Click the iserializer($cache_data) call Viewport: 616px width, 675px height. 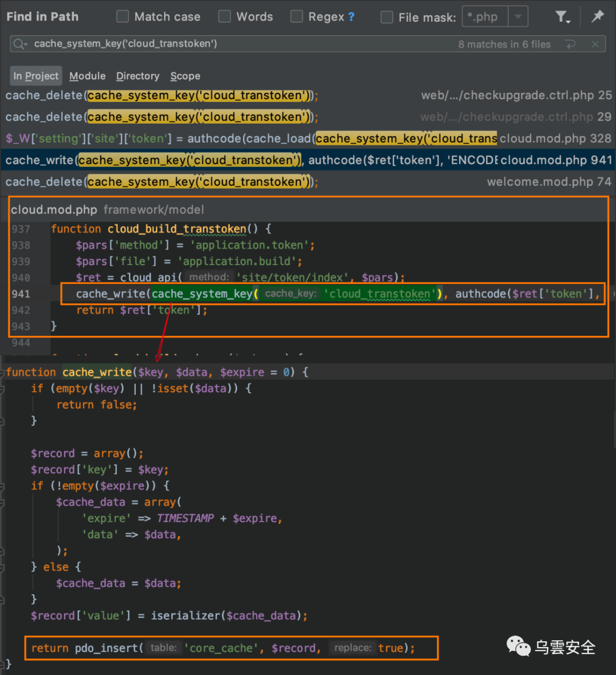pos(226,616)
